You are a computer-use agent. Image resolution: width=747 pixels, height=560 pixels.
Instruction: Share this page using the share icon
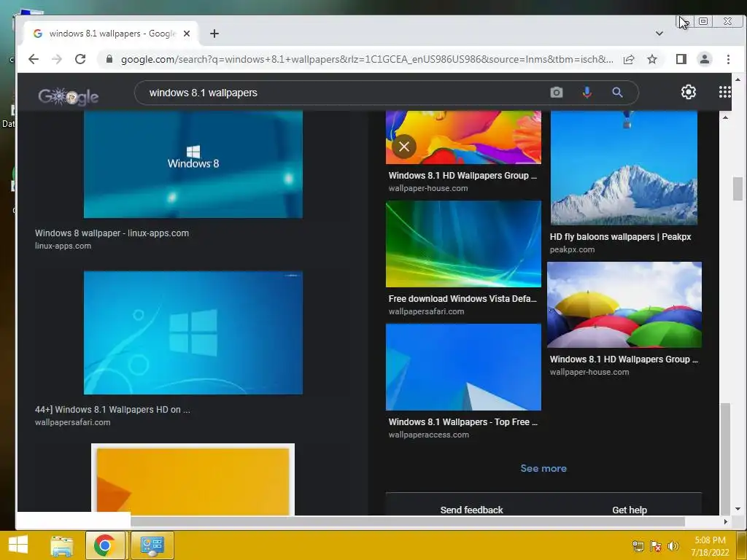pyautogui.click(x=629, y=59)
